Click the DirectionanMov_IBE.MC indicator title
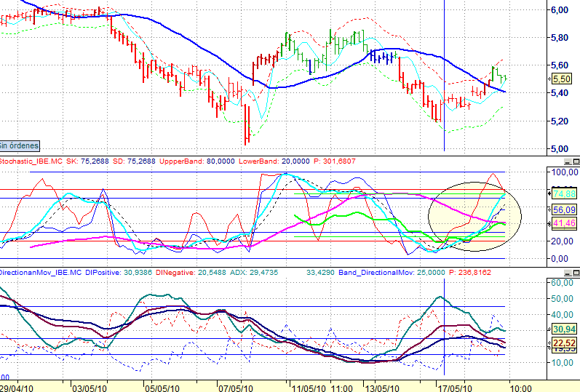This screenshot has height=392, width=580. click(41, 273)
